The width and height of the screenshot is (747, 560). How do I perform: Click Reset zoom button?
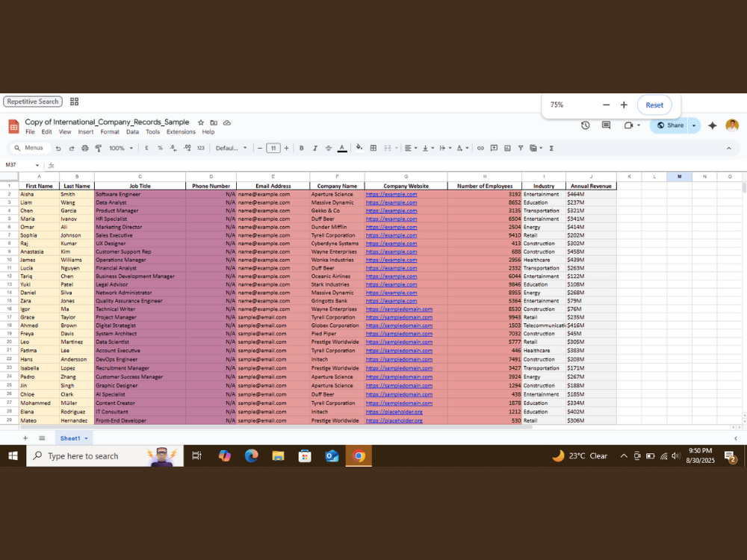(654, 105)
